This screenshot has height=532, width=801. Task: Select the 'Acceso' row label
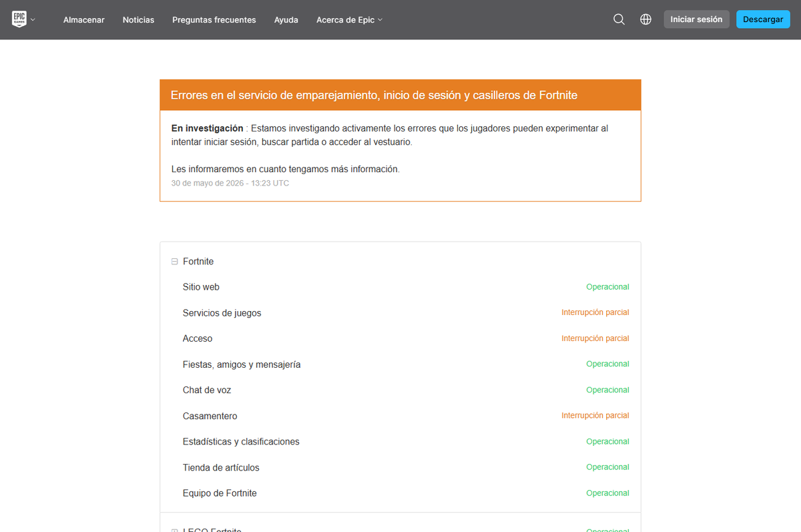pyautogui.click(x=198, y=338)
